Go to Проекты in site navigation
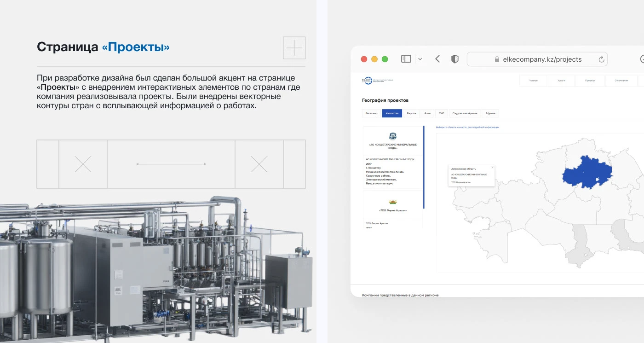 click(590, 81)
